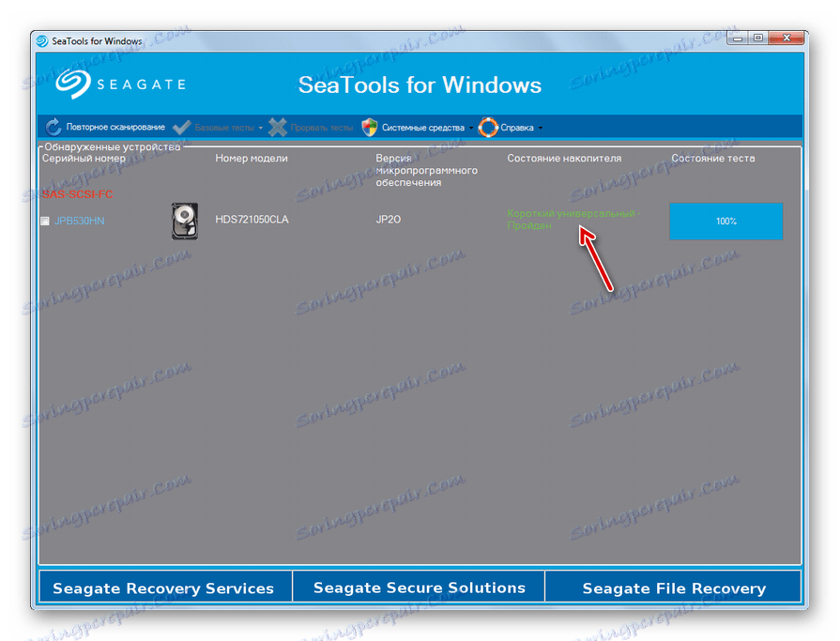The height and width of the screenshot is (641, 840).
Task: Click the Состояние накопителя column header
Action: pyautogui.click(x=564, y=158)
